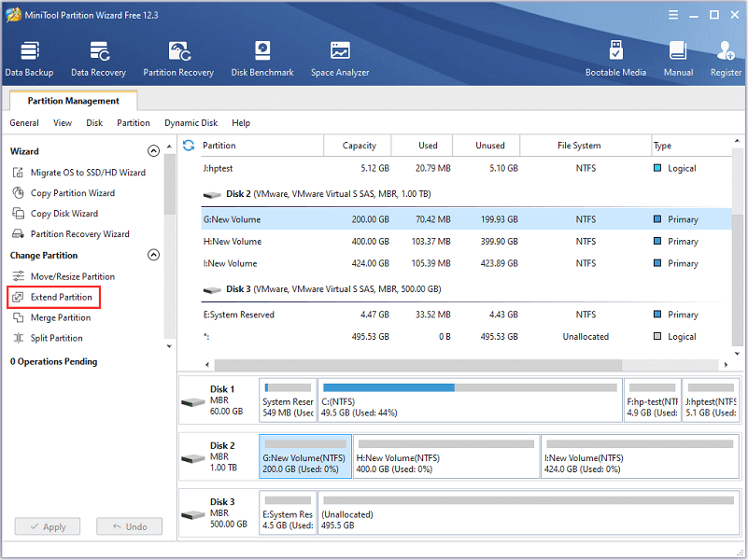Sort by the Capacity column header
Screen dimensions: 748x560
point(358,146)
